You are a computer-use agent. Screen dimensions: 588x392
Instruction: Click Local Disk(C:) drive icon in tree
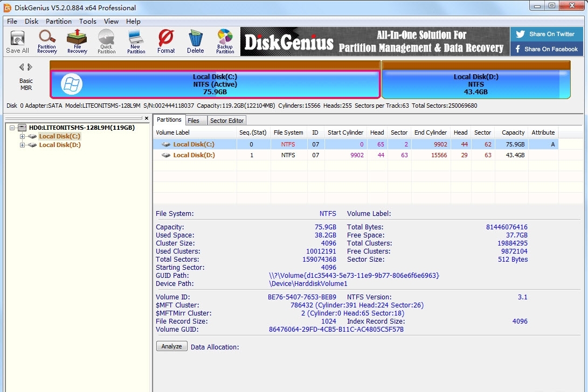pos(32,136)
